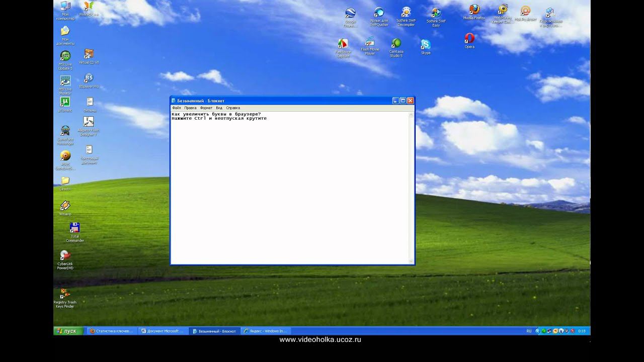Select the CyberLink PowerDVD icon
Image resolution: width=644 pixels, height=362 pixels.
[x=65, y=260]
